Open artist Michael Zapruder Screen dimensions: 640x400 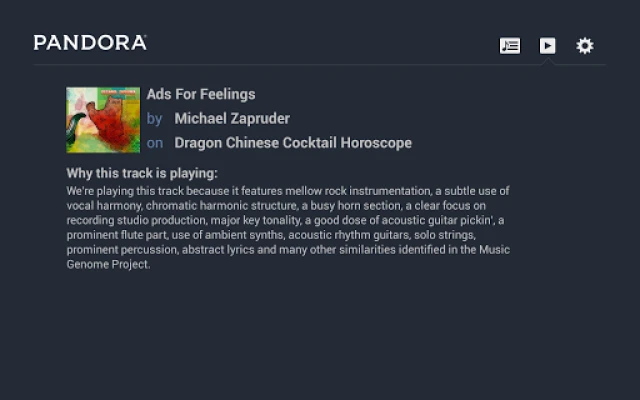(x=232, y=118)
